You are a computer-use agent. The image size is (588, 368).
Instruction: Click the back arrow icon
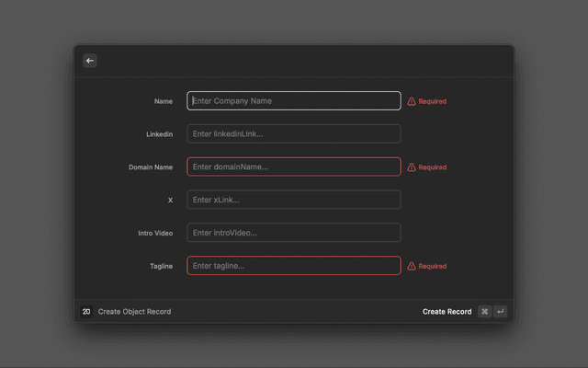(90, 61)
